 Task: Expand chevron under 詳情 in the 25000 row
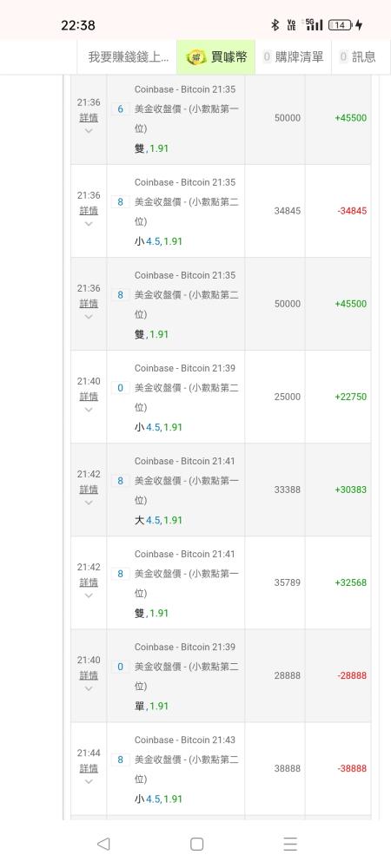tap(89, 411)
